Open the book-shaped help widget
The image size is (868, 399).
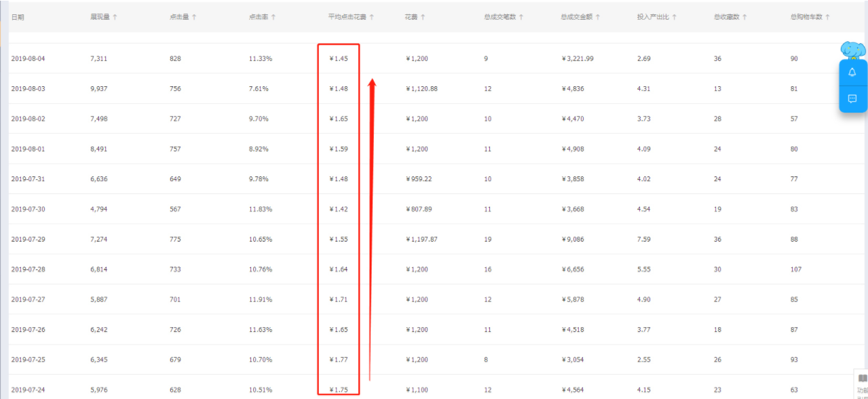coord(863,378)
